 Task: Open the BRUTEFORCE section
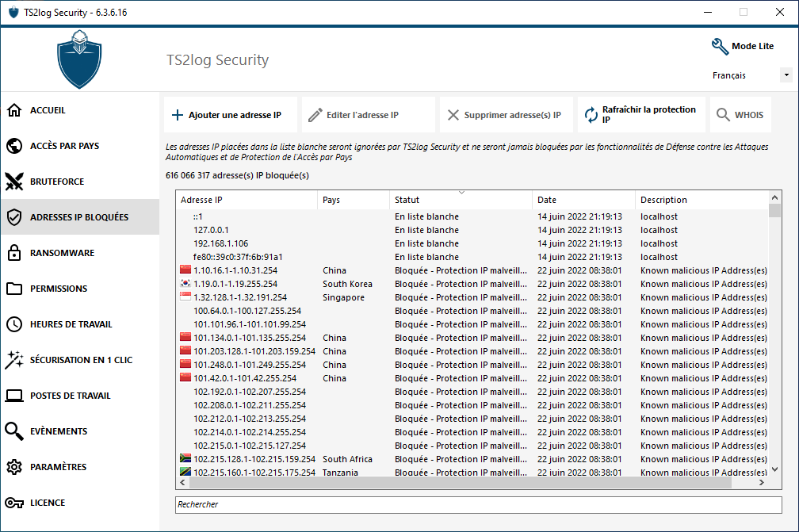(x=80, y=182)
